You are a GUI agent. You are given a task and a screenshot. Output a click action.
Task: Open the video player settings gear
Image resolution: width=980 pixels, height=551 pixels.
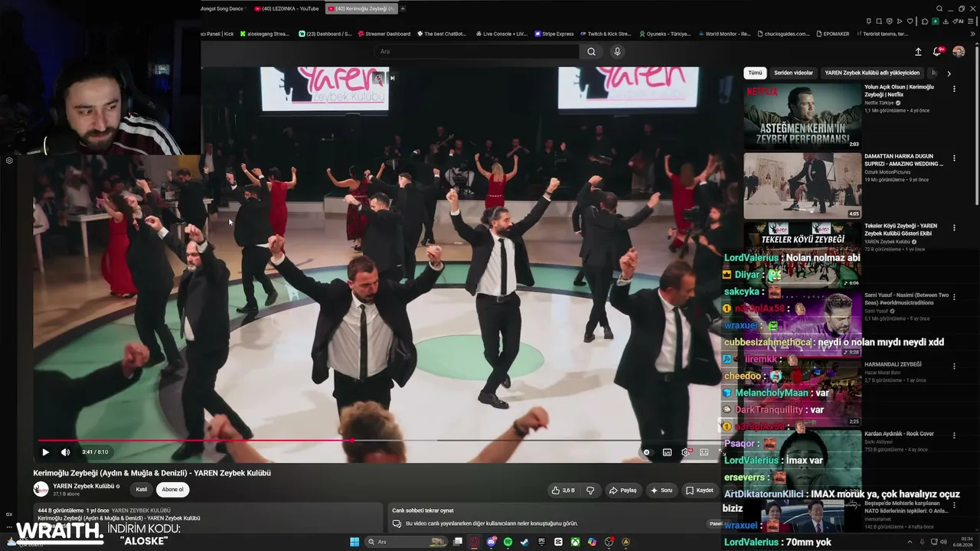(x=685, y=452)
